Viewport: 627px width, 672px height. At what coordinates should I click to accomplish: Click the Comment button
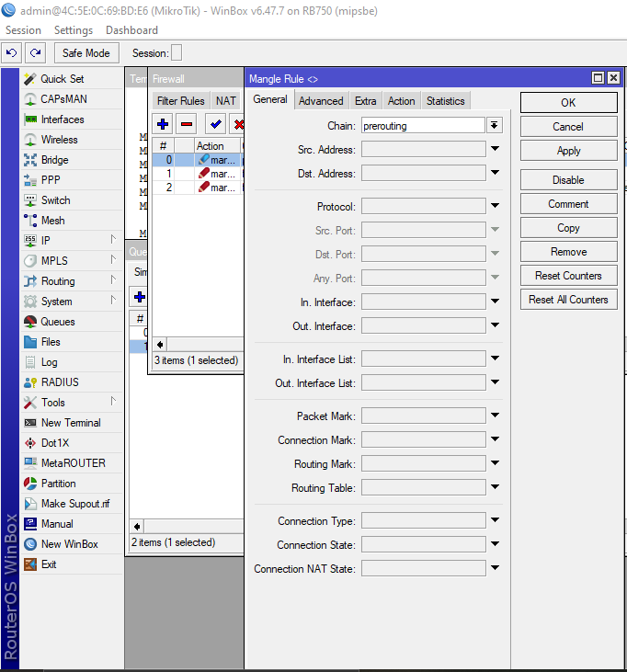coord(569,204)
